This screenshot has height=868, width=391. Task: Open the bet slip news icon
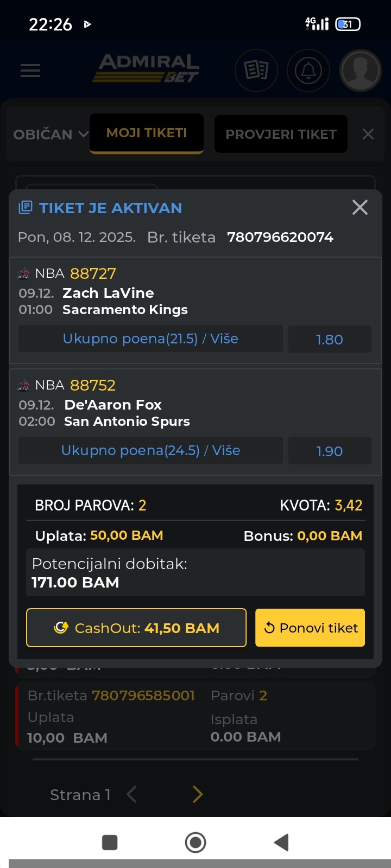coord(256,71)
